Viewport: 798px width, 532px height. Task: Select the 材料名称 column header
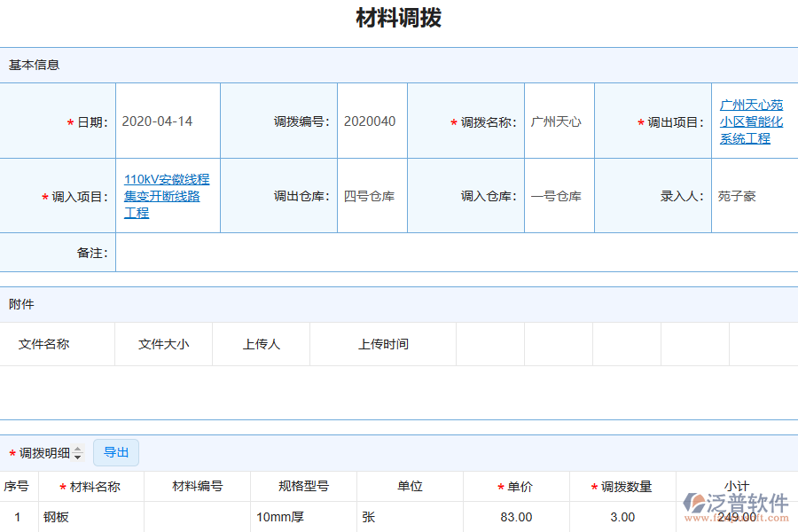tap(90, 486)
